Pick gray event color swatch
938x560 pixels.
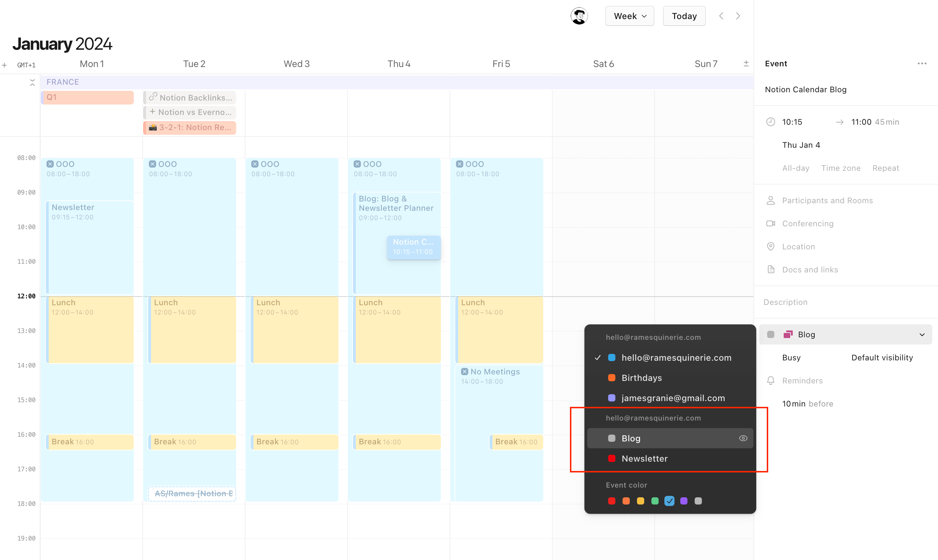click(x=698, y=501)
